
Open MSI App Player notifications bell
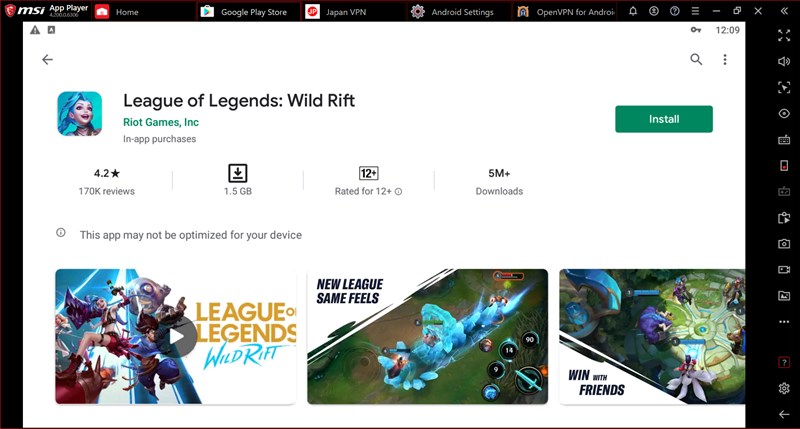[633, 11]
